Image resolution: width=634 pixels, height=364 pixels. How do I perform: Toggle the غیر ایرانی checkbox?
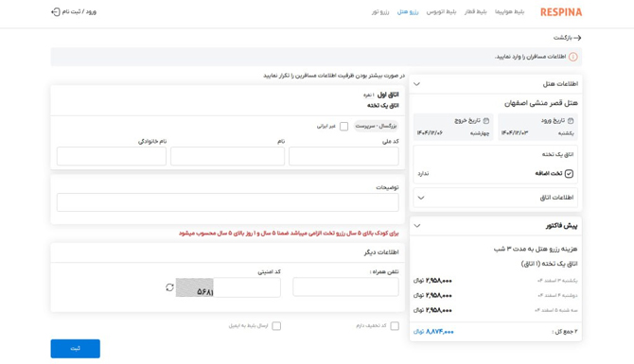click(x=343, y=127)
